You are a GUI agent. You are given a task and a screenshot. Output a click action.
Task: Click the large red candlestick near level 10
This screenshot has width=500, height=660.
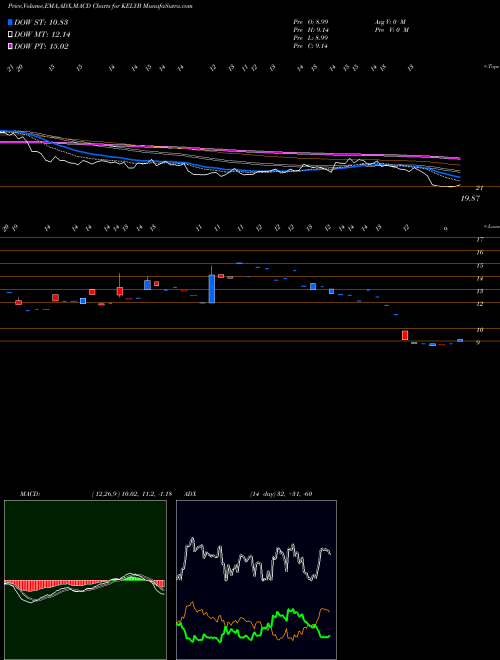point(405,335)
